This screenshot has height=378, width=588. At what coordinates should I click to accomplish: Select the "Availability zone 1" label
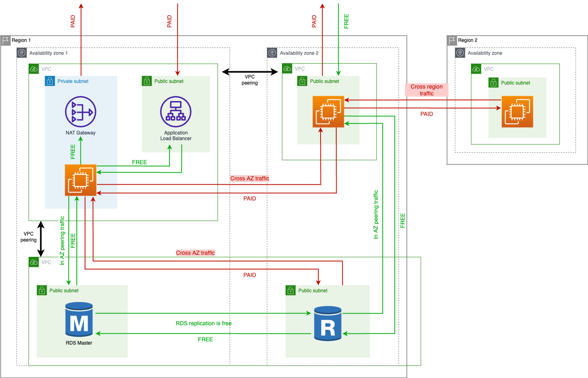[48, 53]
